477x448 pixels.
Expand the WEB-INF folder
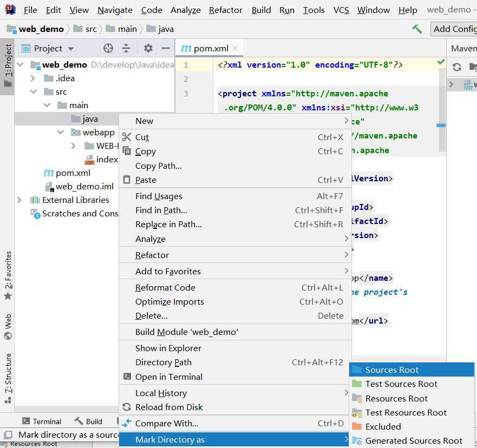73,146
